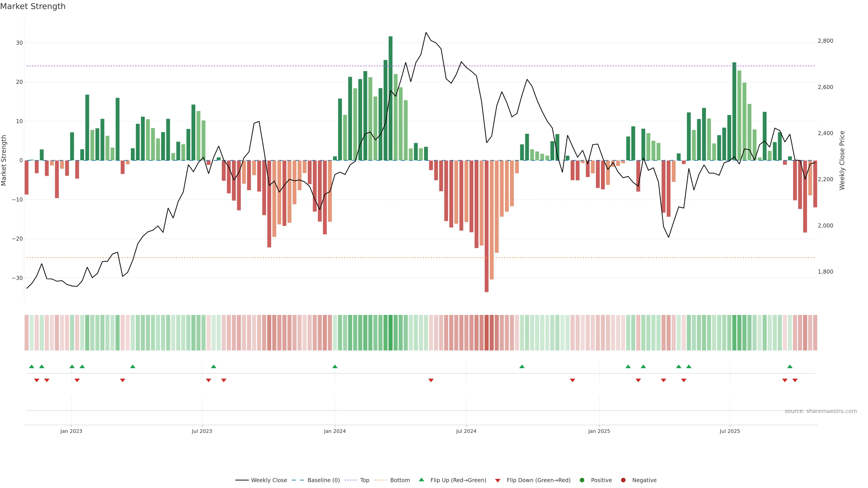Click the dark red Negative circle in legend

[623, 480]
